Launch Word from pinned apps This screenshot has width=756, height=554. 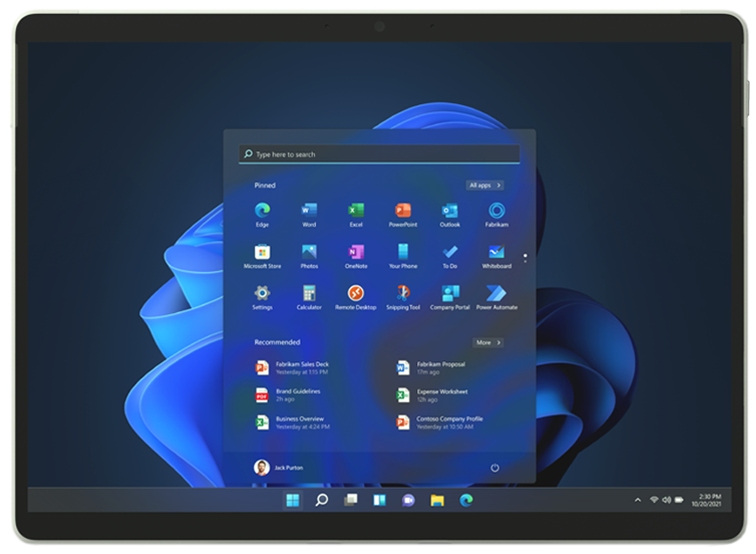tap(309, 214)
